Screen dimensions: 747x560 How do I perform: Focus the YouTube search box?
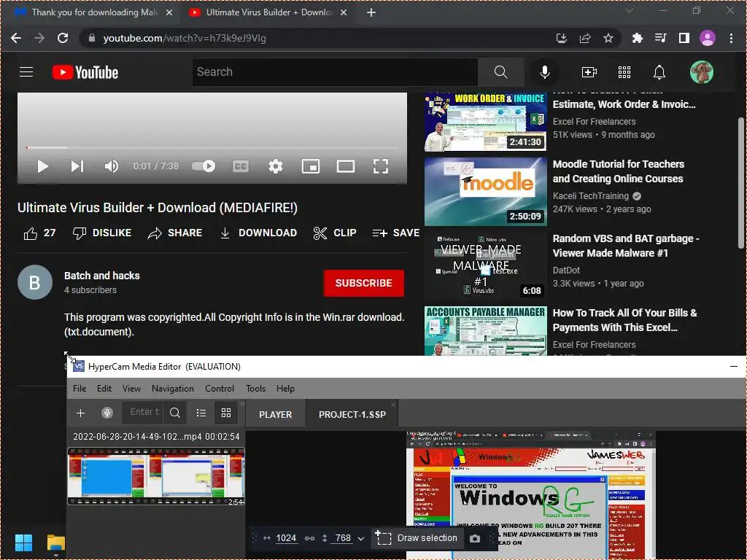point(335,72)
